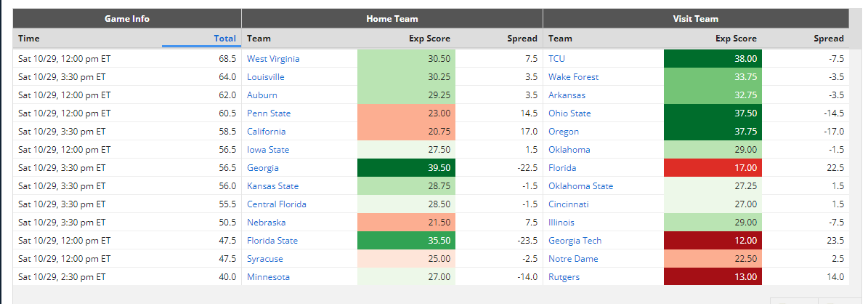This screenshot has height=304, width=868.
Task: Sort table by Total column
Action: point(224,39)
